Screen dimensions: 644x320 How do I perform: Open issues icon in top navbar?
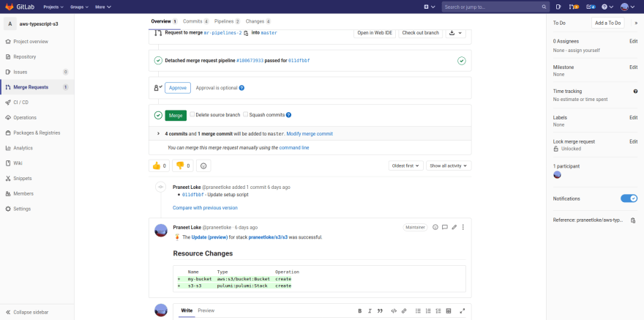point(558,7)
